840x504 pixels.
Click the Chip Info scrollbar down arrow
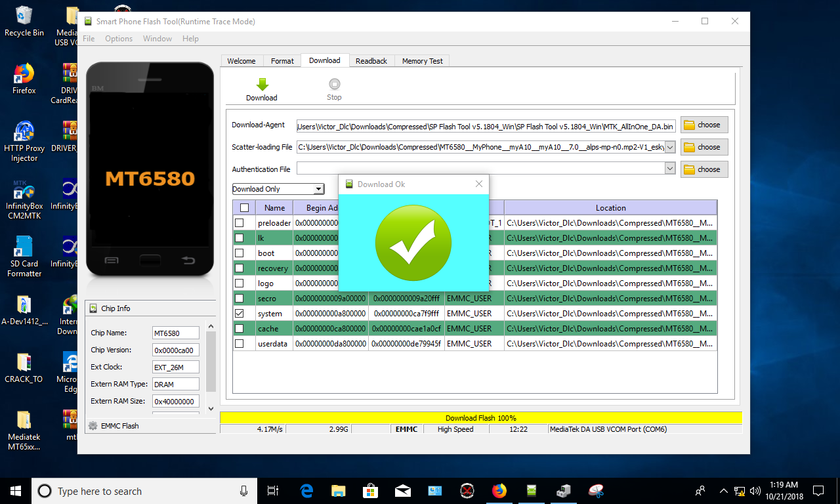211,408
